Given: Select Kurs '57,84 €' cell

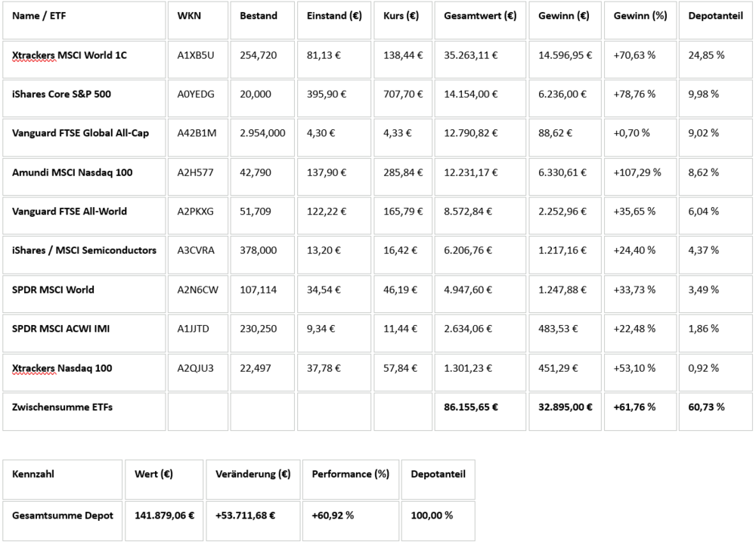Looking at the screenshot, I should [x=403, y=373].
